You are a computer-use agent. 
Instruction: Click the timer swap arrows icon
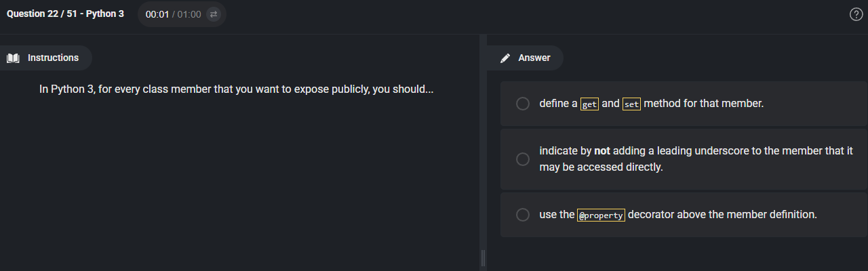click(x=214, y=14)
